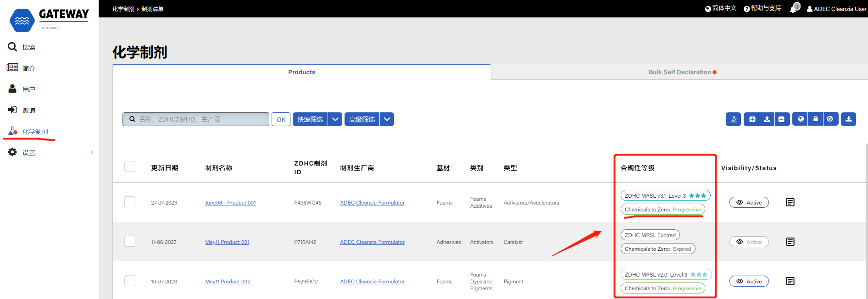Click the upload toolbar button

click(x=767, y=119)
